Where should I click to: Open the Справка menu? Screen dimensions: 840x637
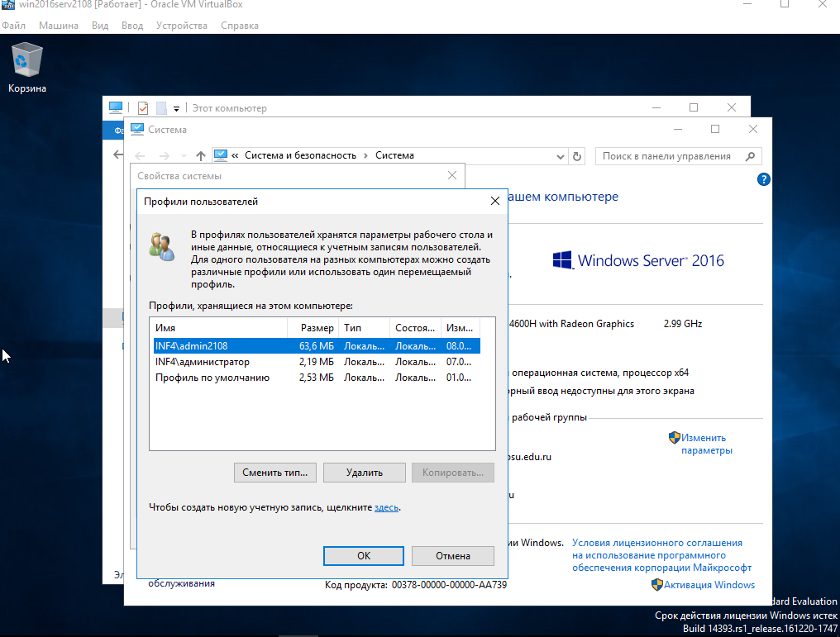(x=240, y=26)
